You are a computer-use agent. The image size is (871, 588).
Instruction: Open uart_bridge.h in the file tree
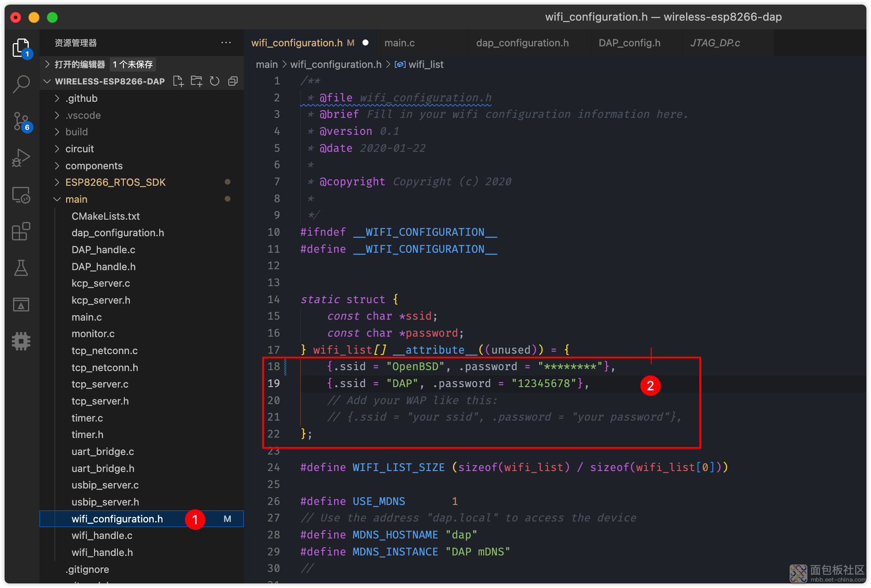point(103,468)
